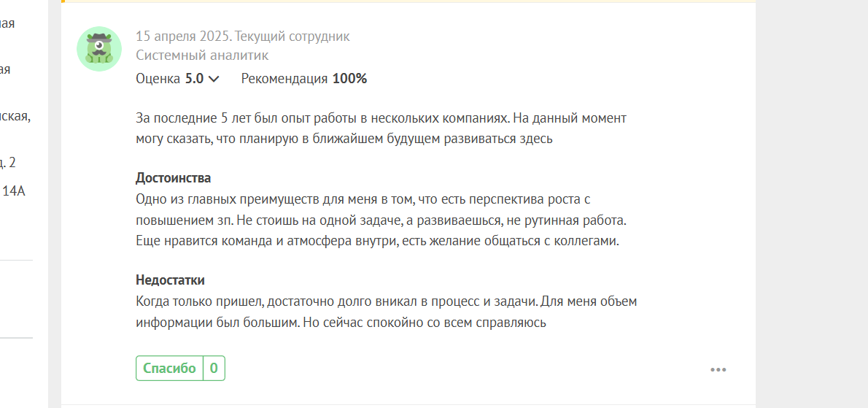This screenshot has width=868, height=408.
Task: Click the "Рекомендация" label
Action: tap(284, 79)
